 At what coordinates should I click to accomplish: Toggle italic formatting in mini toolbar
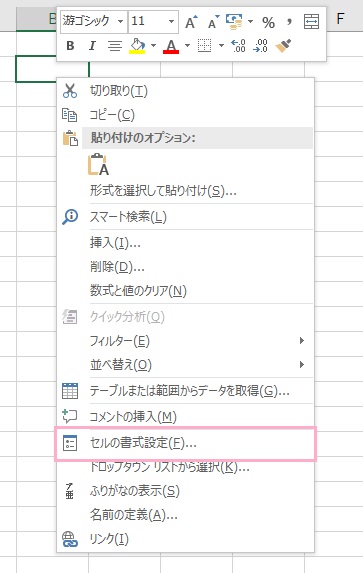tap(92, 46)
